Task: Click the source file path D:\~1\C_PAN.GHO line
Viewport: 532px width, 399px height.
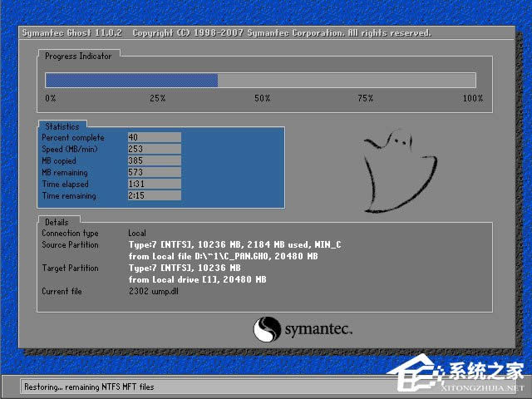Action: tap(224, 256)
